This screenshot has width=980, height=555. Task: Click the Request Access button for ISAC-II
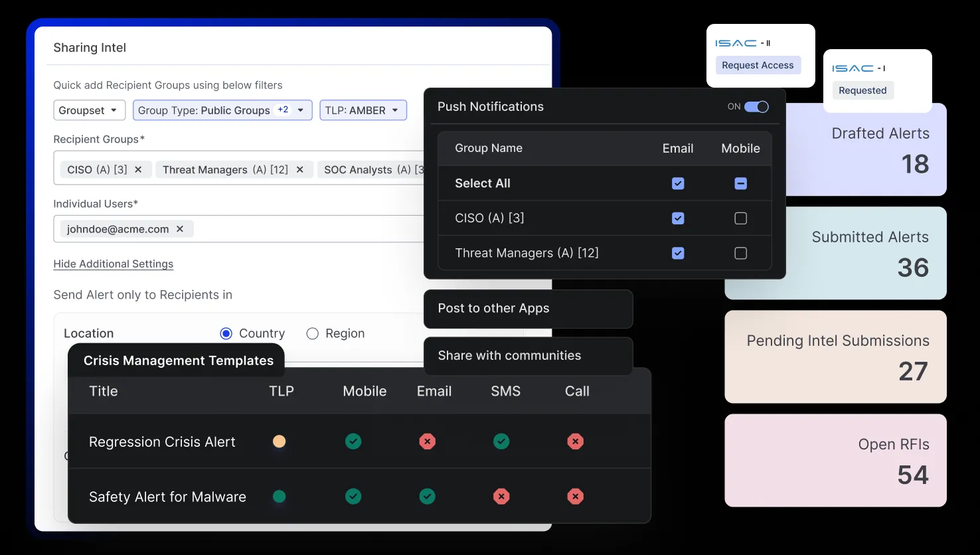tap(758, 65)
